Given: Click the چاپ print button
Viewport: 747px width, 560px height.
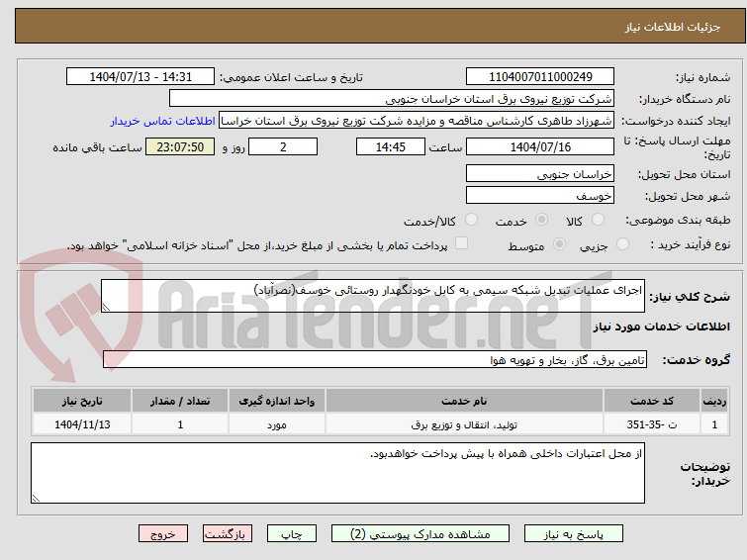Looking at the screenshot, I should (291, 534).
